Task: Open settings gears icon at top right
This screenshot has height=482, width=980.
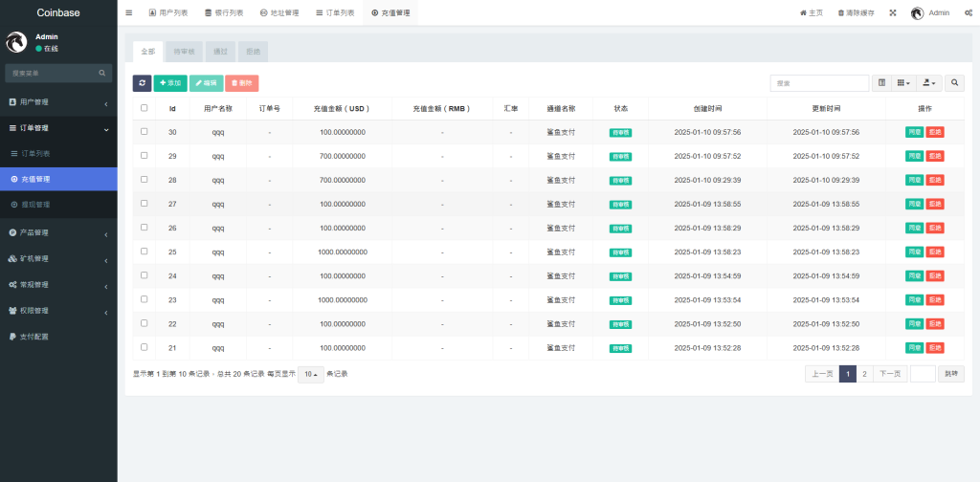Action: pyautogui.click(x=969, y=12)
